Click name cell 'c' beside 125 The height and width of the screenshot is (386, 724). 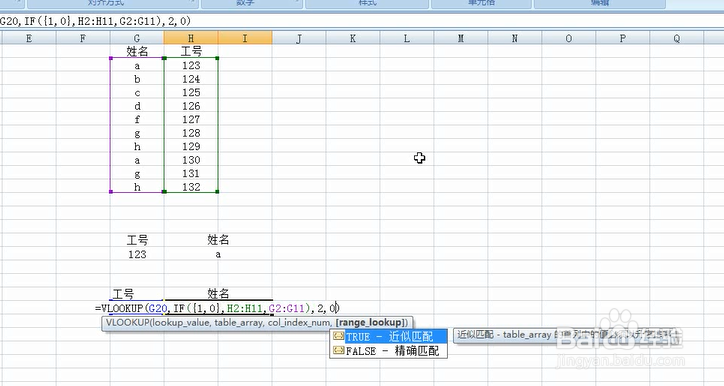(137, 92)
